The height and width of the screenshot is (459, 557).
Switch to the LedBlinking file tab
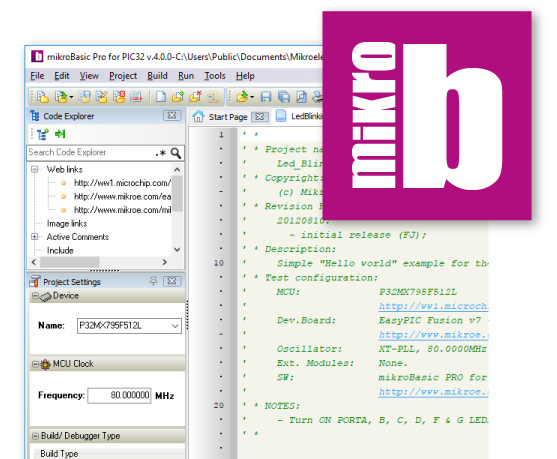(x=299, y=116)
